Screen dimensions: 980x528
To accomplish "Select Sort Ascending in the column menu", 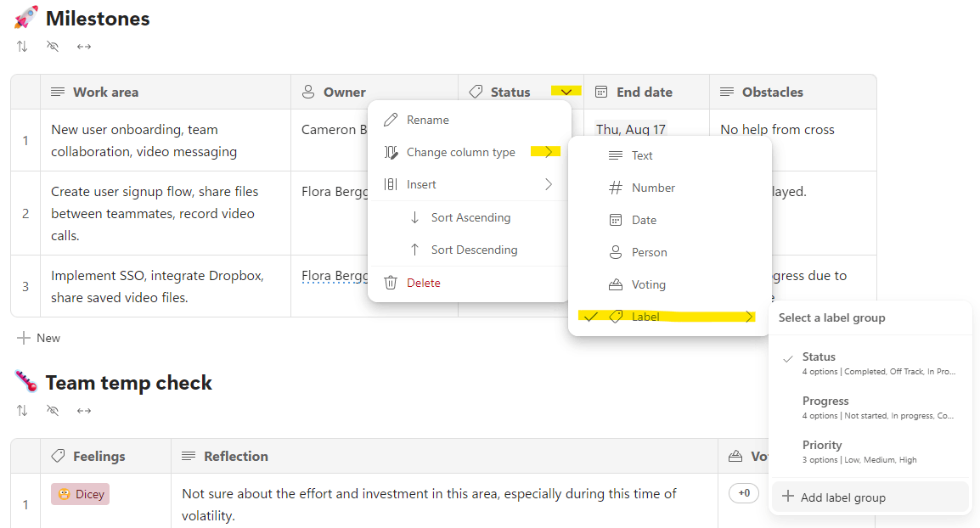I will 470,217.
